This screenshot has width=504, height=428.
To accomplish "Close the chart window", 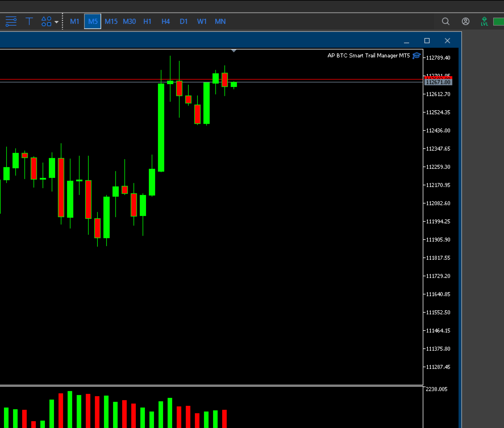I will [447, 40].
